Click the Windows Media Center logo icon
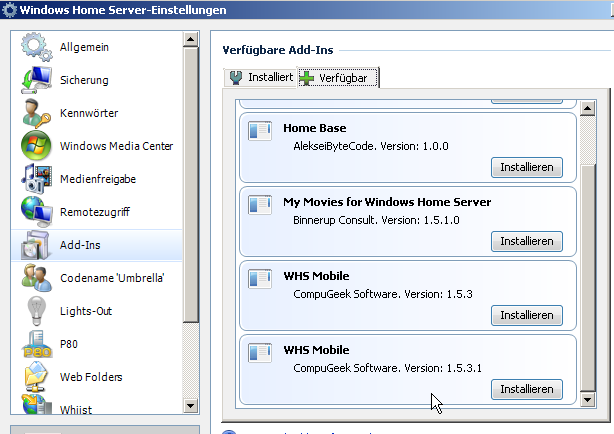This screenshot has width=614, height=434. click(x=36, y=146)
